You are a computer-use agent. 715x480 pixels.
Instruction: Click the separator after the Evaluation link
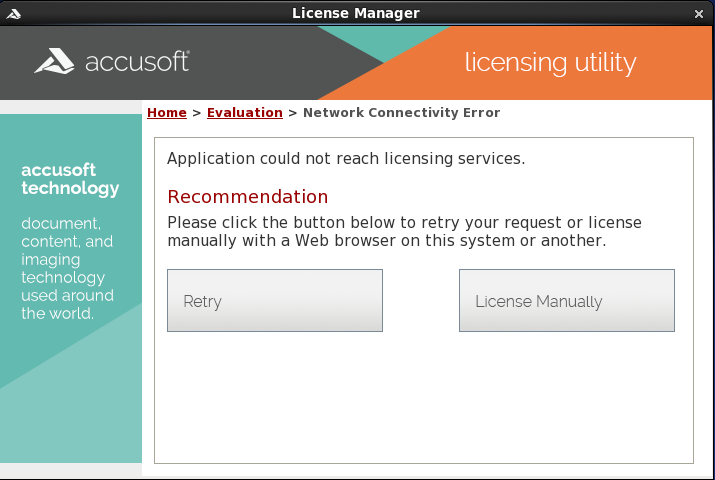point(293,113)
